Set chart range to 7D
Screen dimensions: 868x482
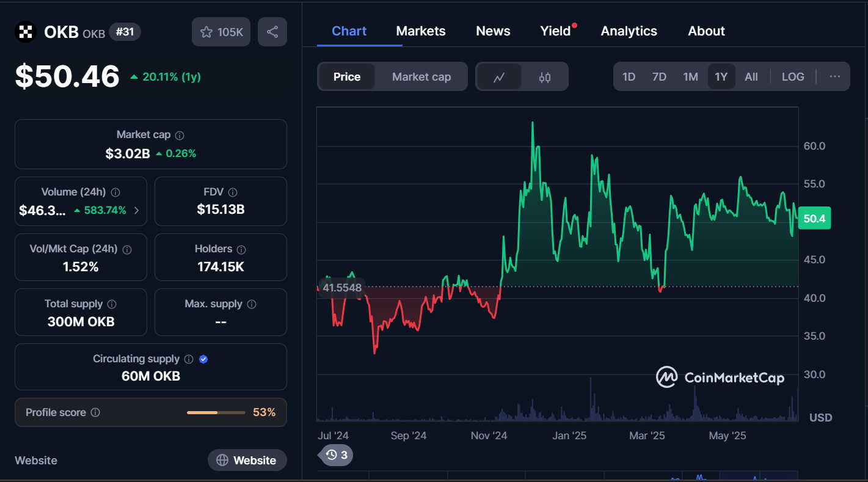coord(659,77)
